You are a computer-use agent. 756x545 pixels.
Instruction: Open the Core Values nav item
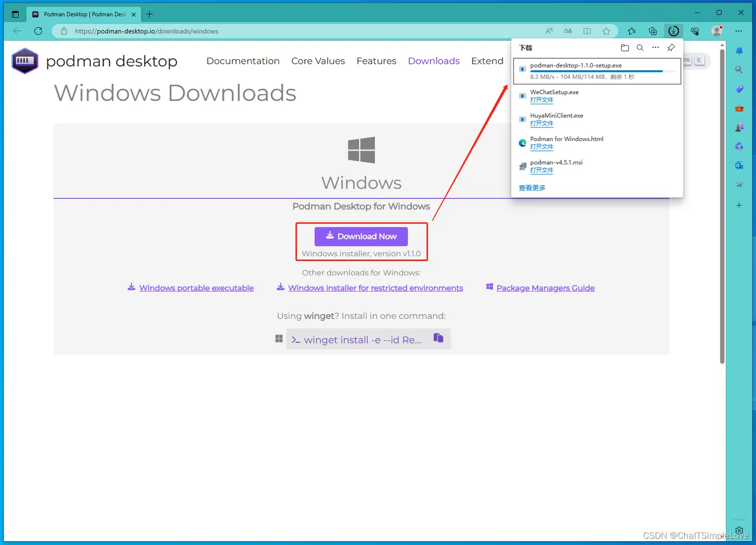pos(318,61)
